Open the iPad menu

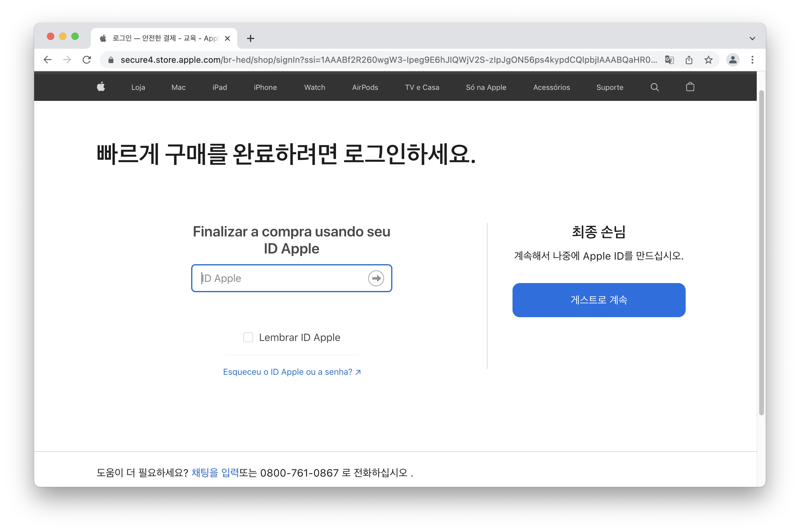pyautogui.click(x=220, y=87)
